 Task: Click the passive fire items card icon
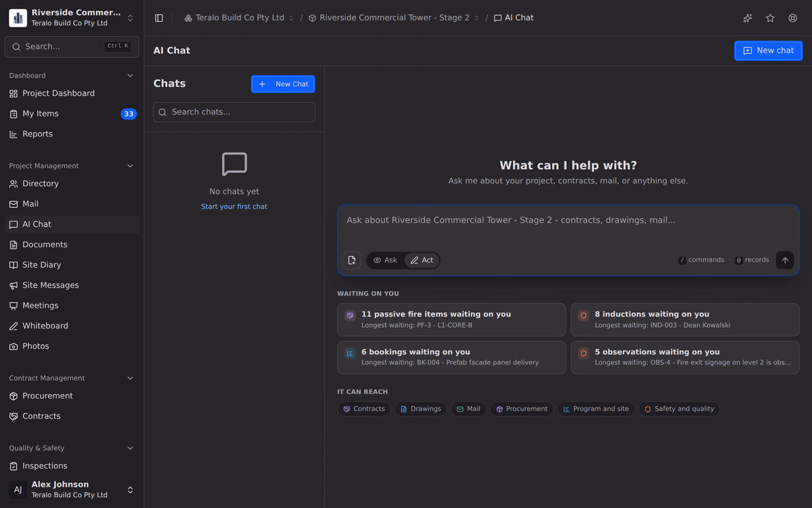coord(350,315)
